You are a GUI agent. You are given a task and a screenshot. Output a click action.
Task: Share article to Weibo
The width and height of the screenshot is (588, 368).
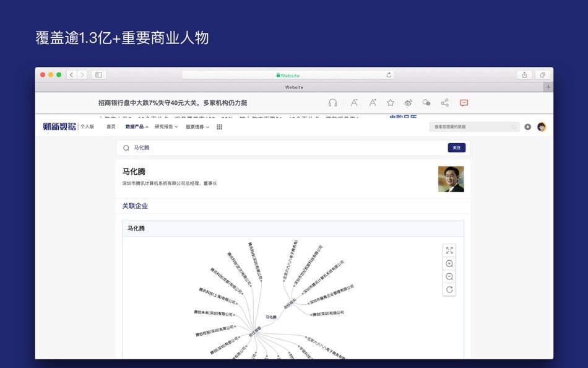(x=409, y=102)
